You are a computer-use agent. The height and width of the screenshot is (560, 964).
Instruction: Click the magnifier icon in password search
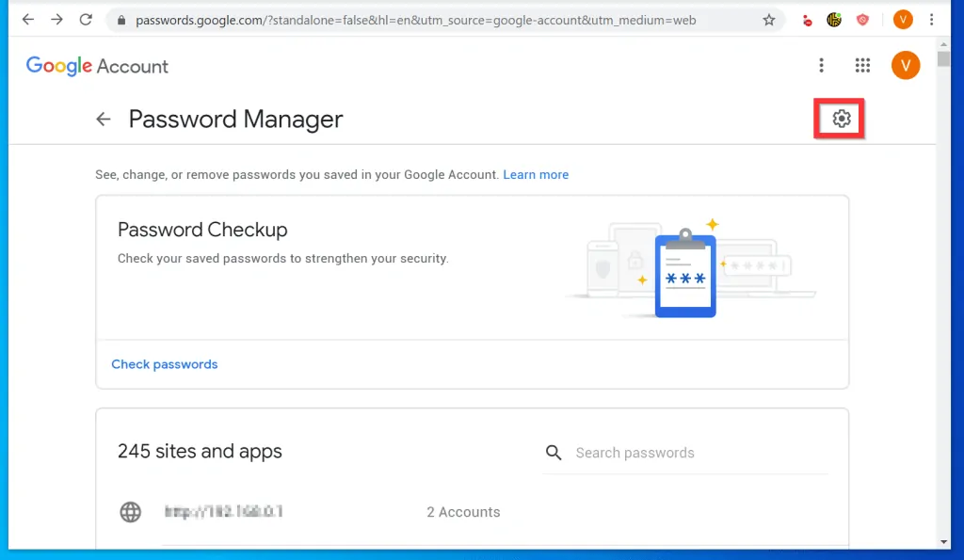(554, 453)
